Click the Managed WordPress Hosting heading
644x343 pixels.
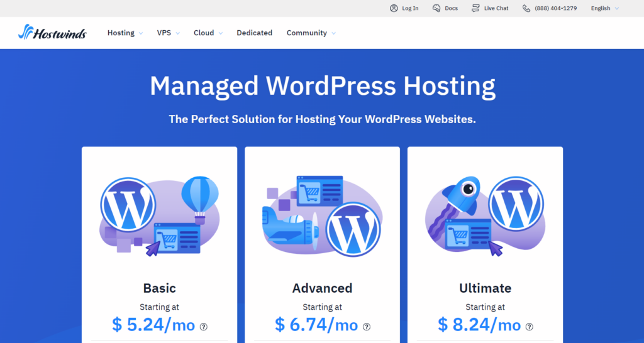click(x=323, y=85)
